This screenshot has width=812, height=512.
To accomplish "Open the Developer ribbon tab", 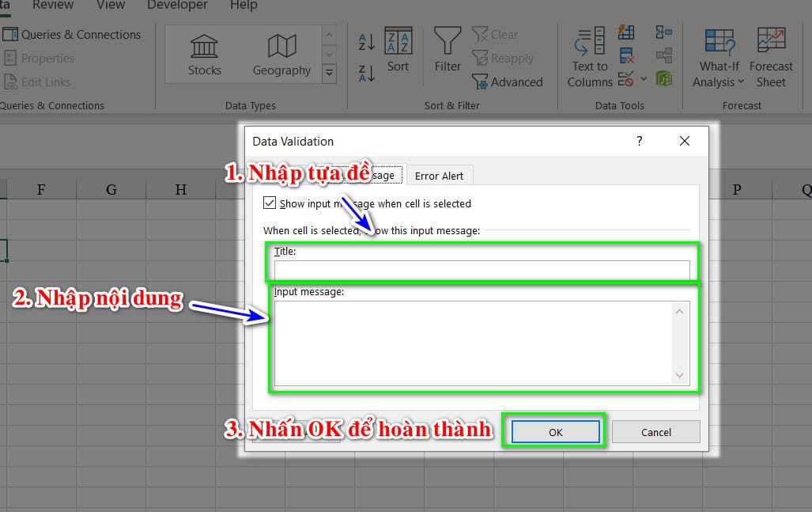I will pyautogui.click(x=177, y=6).
